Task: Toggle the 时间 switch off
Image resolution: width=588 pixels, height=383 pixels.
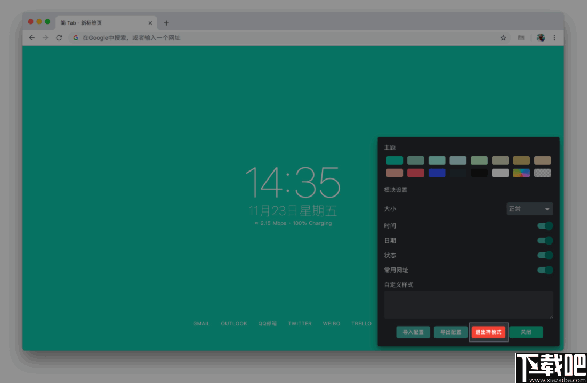Action: tap(545, 226)
